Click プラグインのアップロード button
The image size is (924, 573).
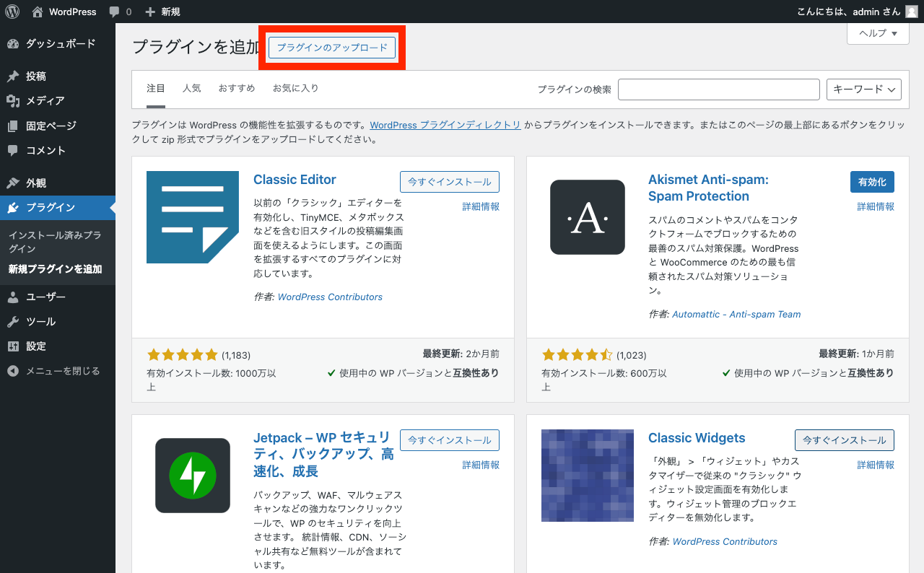click(332, 48)
